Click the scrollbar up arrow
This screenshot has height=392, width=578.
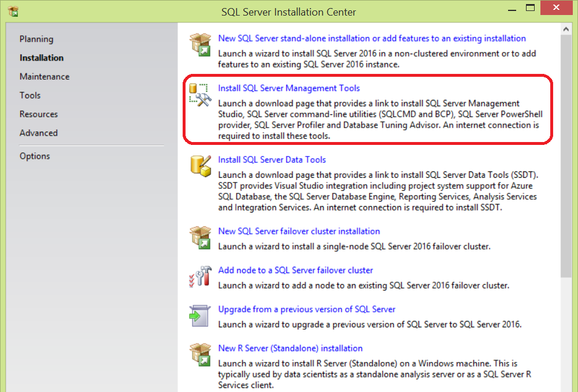coord(566,29)
